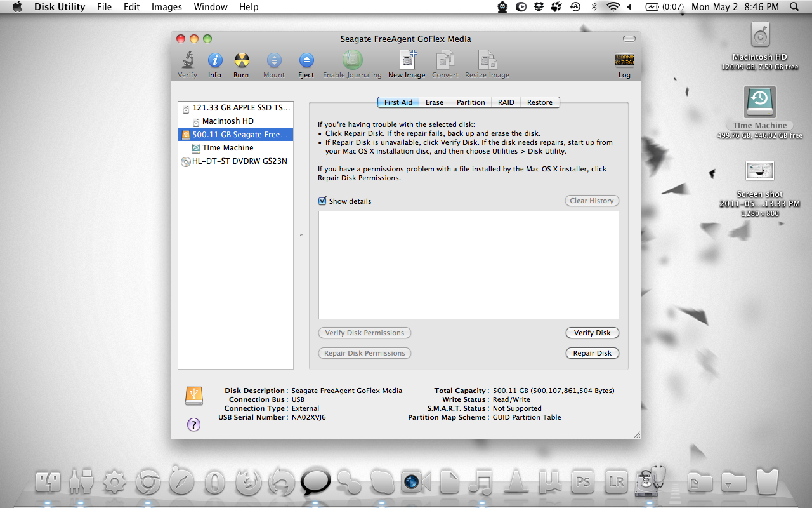
Task: Open the Apple menu
Action: 17,7
